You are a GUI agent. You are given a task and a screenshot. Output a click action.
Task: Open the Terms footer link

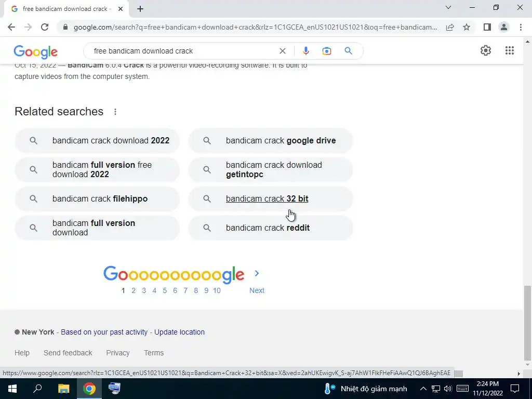(x=154, y=353)
